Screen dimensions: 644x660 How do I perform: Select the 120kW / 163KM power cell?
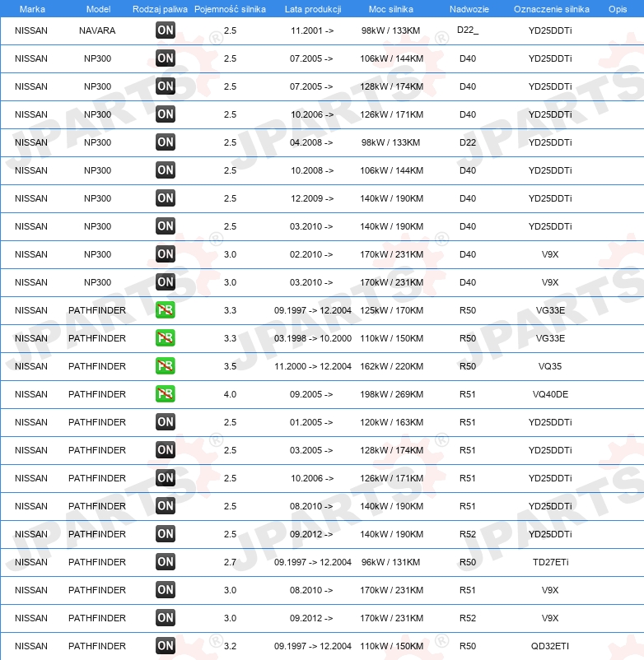pyautogui.click(x=391, y=422)
